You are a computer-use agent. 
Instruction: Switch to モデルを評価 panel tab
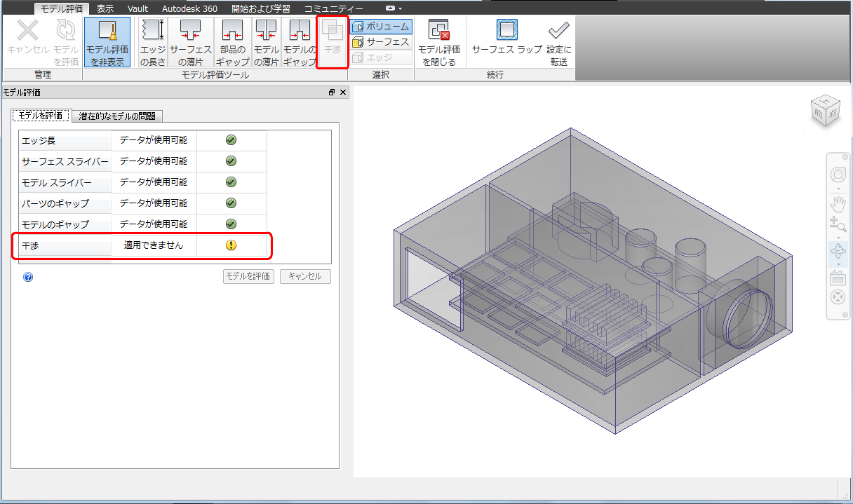(x=41, y=116)
